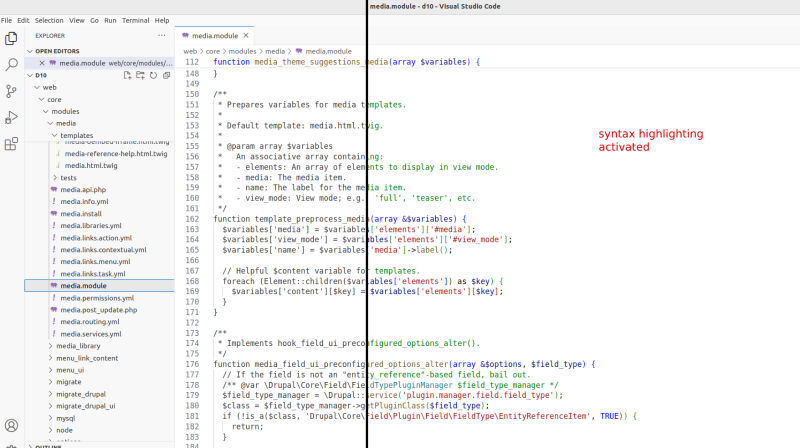Image resolution: width=800 pixels, height=448 pixels.
Task: Select media.module in file tree
Action: (x=99, y=286)
